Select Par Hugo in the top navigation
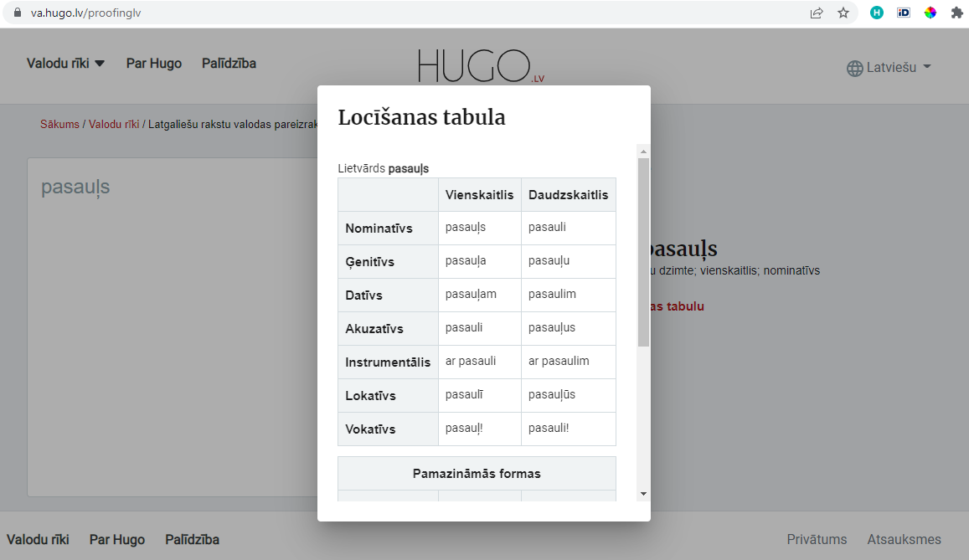Screen dimensions: 969x560 (154, 63)
